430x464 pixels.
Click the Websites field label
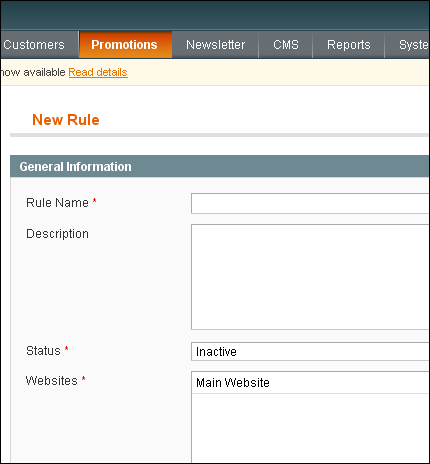52,381
